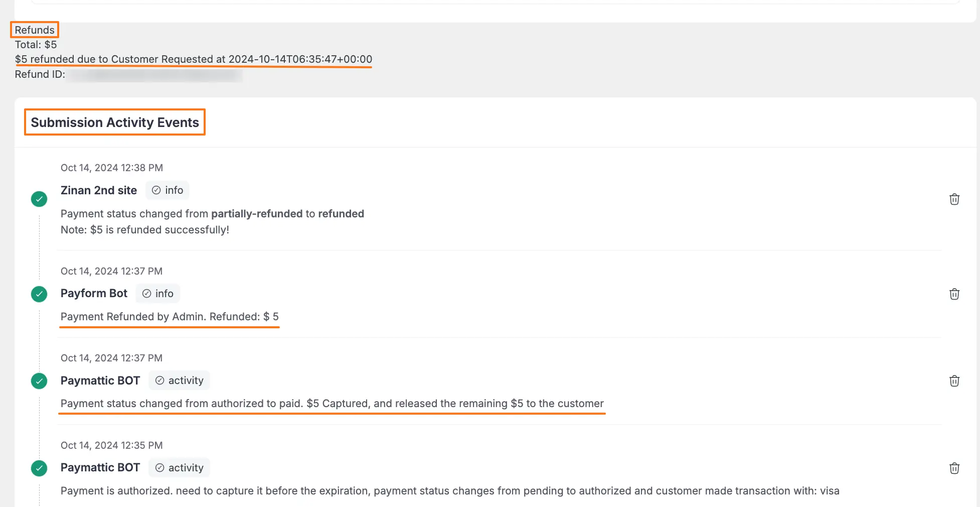Click green check beside 12:37 PM Paymattic BOT
This screenshot has height=507, width=980.
click(39, 381)
